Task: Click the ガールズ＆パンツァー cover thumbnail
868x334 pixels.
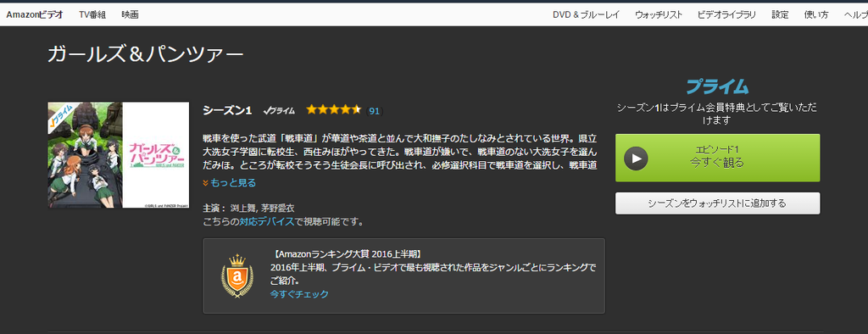Action: click(x=119, y=155)
